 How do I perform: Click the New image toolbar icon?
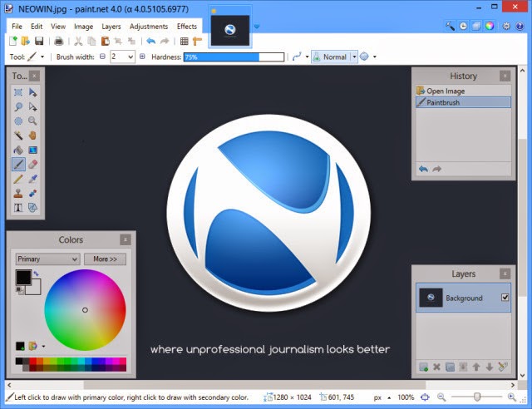pos(13,41)
